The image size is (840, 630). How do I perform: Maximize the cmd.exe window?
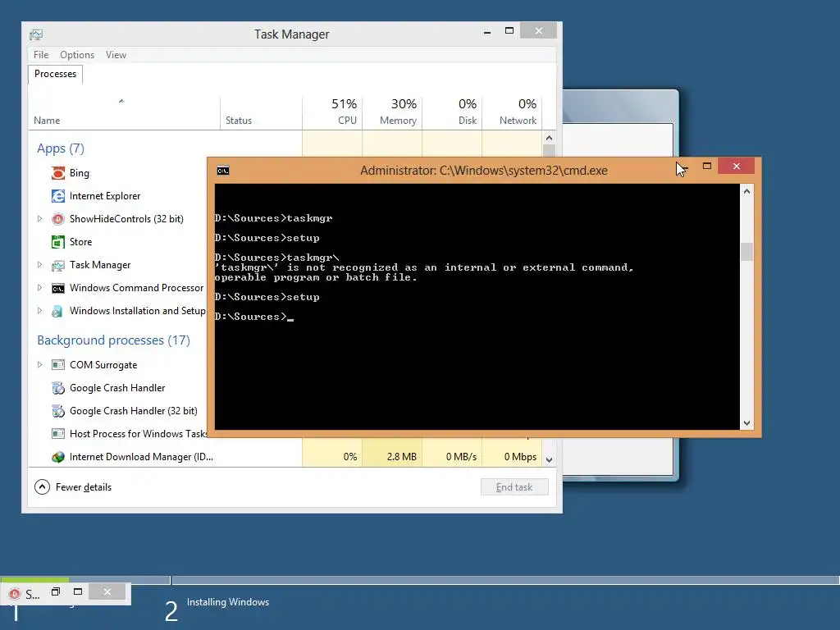click(x=707, y=167)
